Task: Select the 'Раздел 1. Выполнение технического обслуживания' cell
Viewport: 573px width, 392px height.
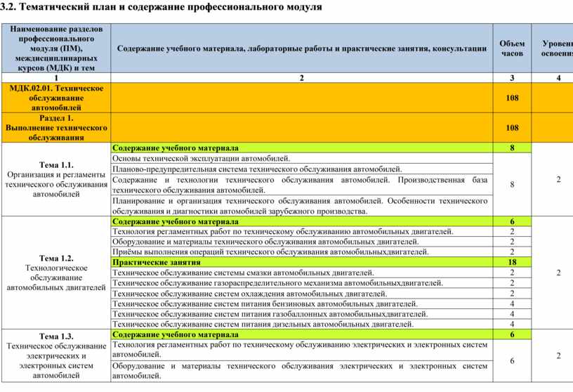Action: [x=55, y=128]
